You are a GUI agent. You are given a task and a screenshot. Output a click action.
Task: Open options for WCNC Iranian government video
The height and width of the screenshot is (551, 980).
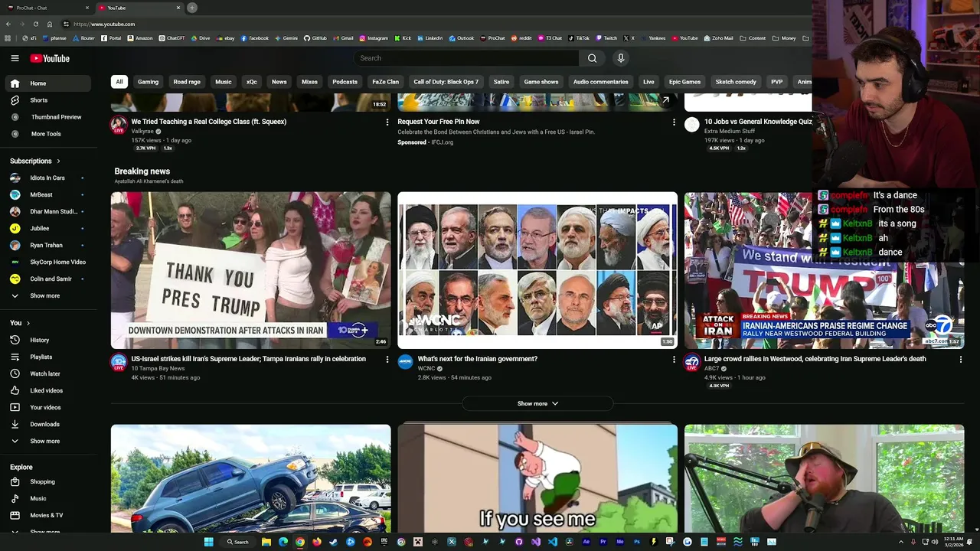(674, 359)
